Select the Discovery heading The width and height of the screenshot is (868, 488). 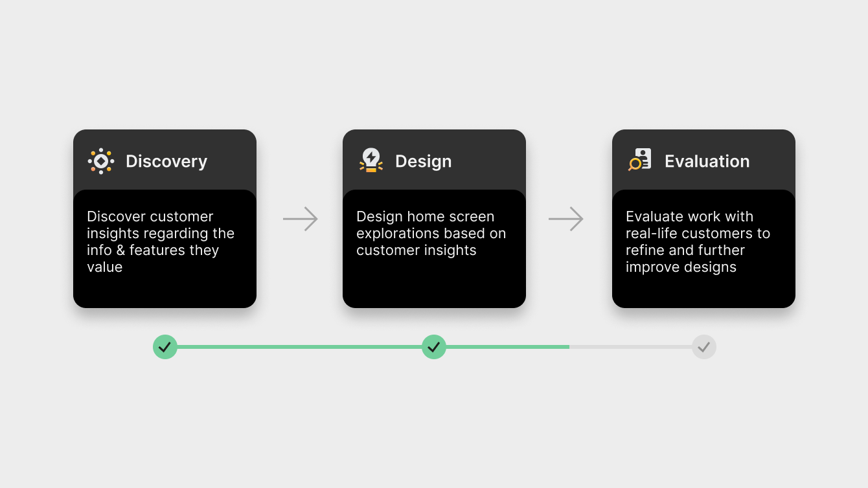click(166, 161)
